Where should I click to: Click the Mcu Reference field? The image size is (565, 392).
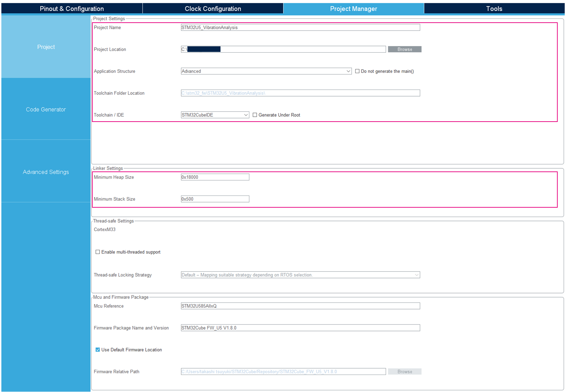point(300,306)
